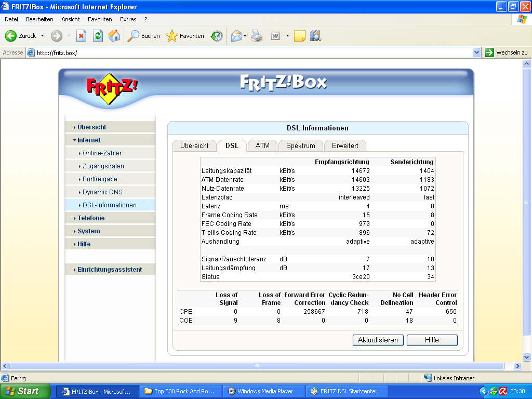Click the vertical scrollbar down arrow

(527, 356)
